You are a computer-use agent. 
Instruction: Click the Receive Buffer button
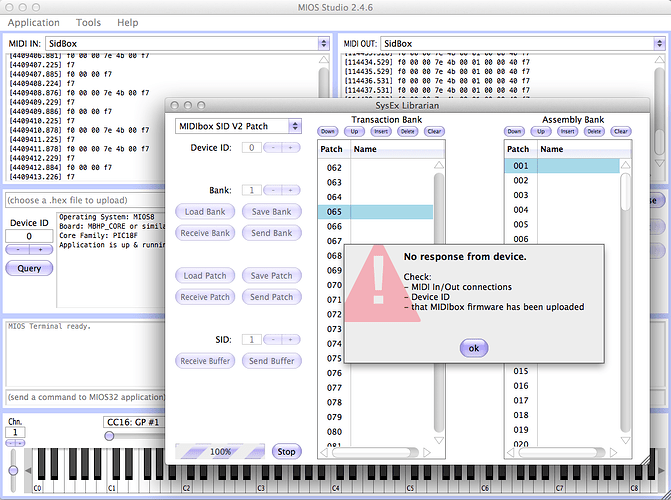coord(205,361)
